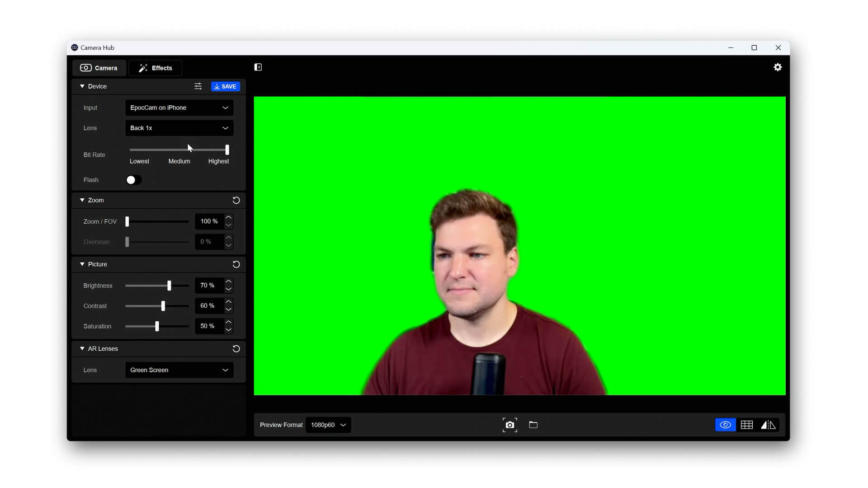The image size is (868, 488).
Task: Increment Contrast percentage stepper up
Action: (x=229, y=301)
